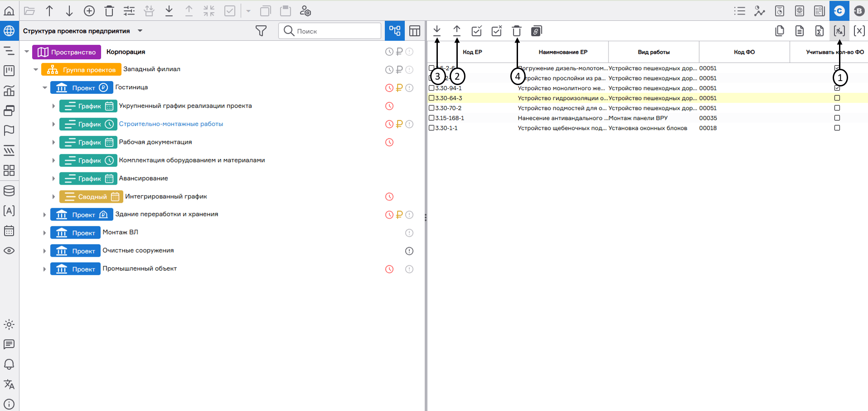The height and width of the screenshot is (411, 868).
Task: Click the upload arrow icon in right panel
Action: (x=457, y=31)
